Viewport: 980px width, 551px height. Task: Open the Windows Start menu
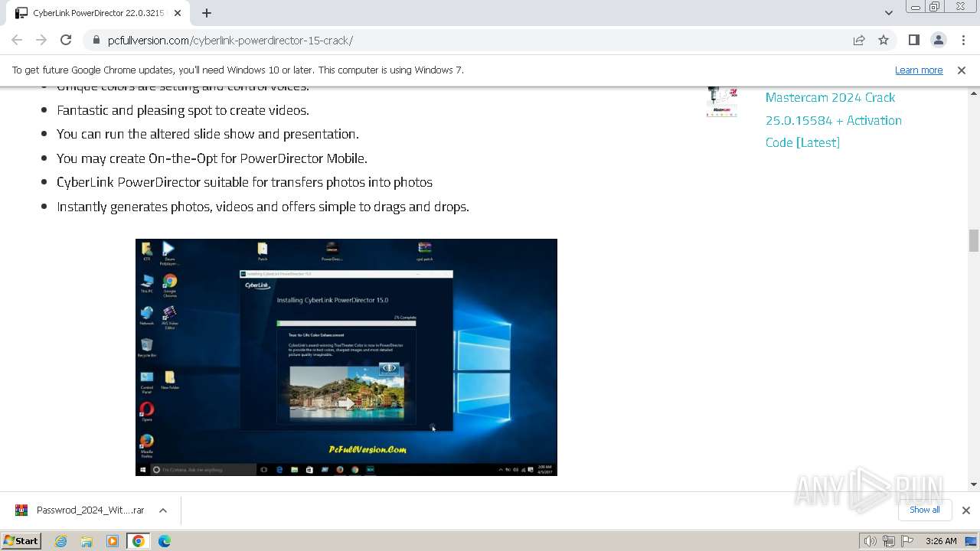tap(21, 541)
